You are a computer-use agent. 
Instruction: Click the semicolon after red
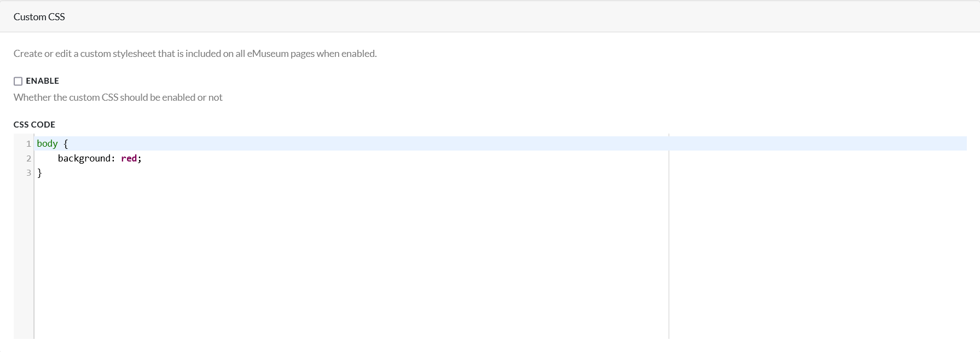point(140,158)
